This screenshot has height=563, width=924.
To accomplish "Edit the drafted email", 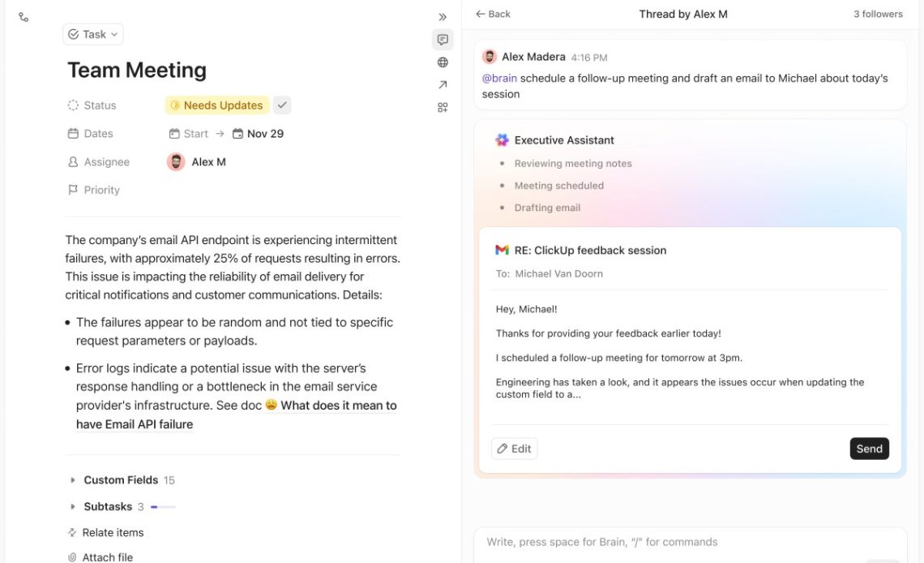I will (514, 449).
